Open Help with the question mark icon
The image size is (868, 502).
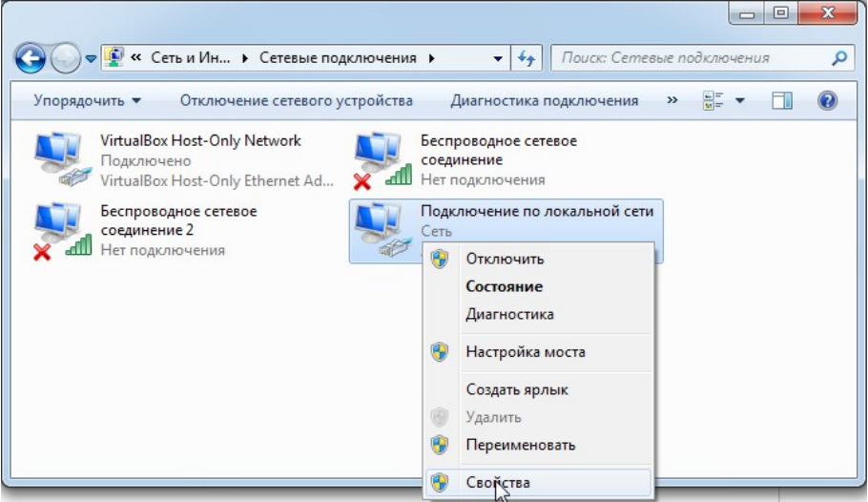(x=827, y=101)
